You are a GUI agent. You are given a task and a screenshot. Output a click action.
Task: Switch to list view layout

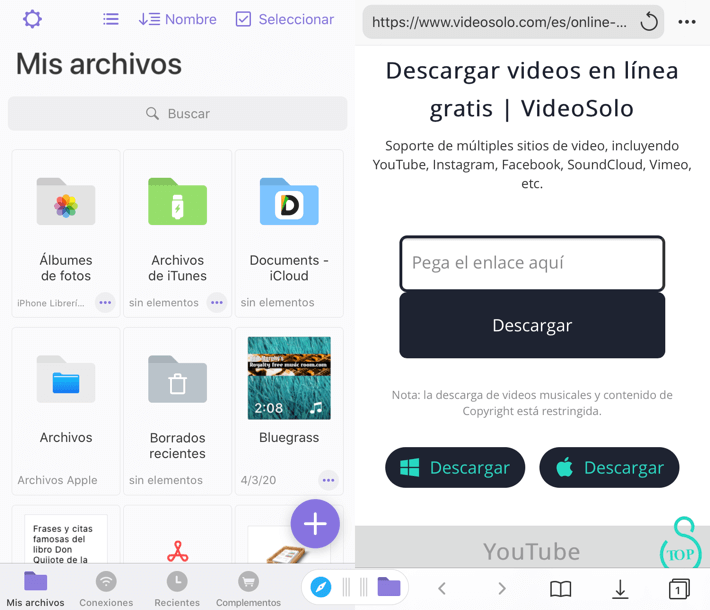pyautogui.click(x=111, y=19)
